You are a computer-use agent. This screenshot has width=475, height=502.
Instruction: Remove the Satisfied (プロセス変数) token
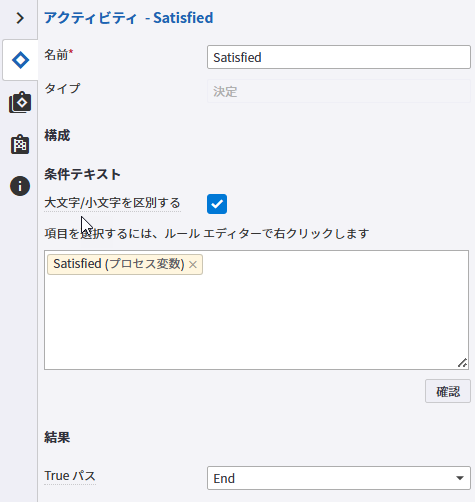pos(193,265)
